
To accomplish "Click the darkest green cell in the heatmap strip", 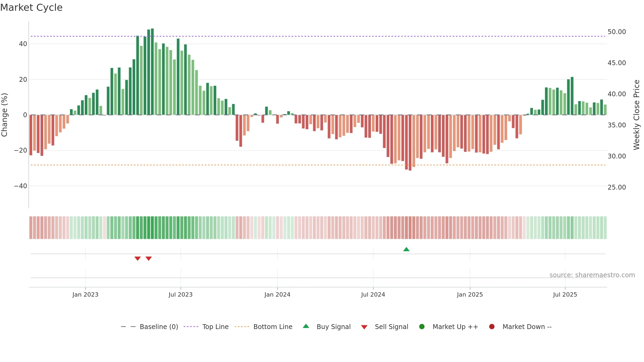I will (x=152, y=227).
